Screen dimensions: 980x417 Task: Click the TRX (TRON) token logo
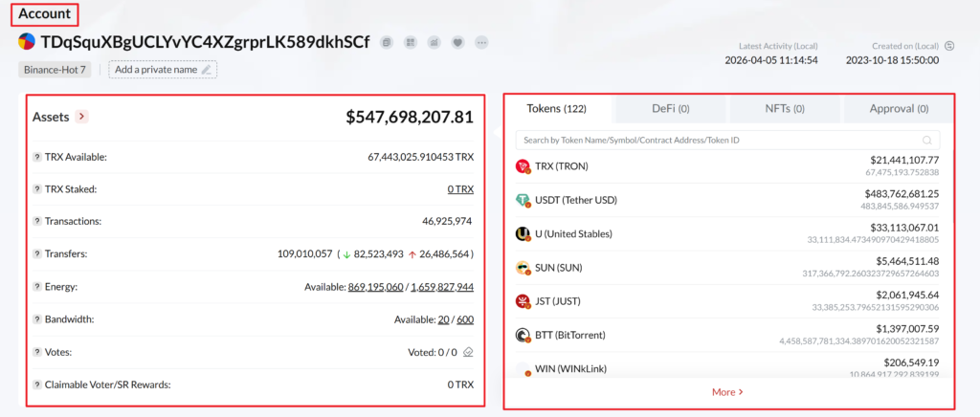(523, 166)
